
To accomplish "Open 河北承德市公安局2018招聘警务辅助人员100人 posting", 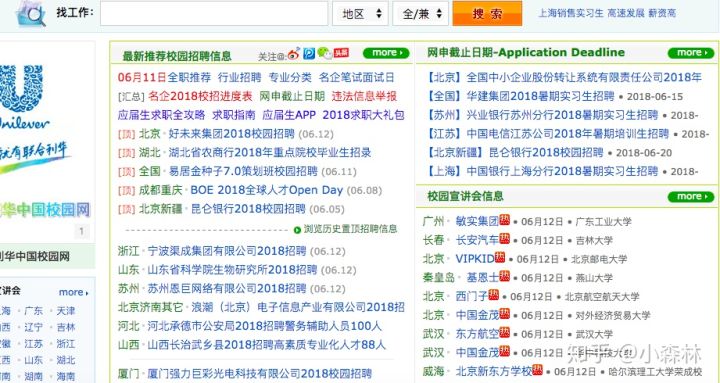I will [264, 326].
